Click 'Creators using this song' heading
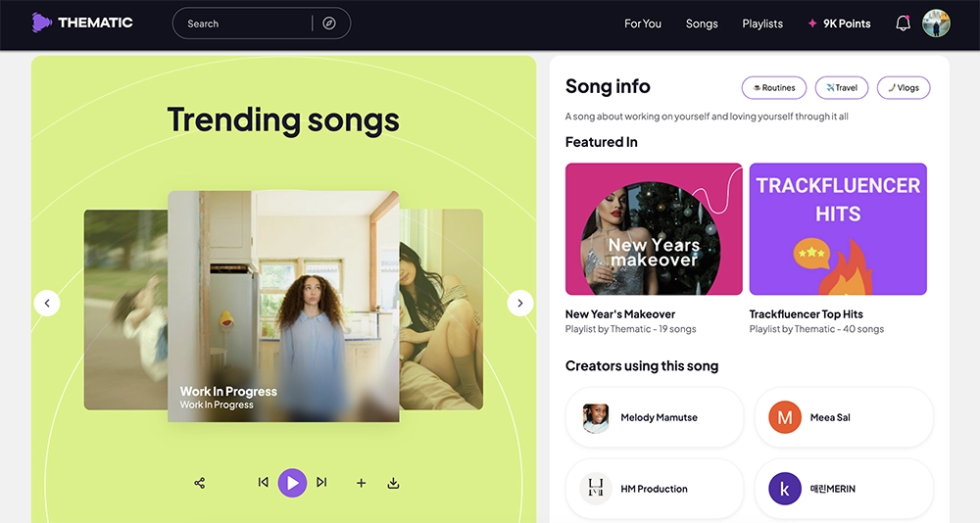 pyautogui.click(x=642, y=366)
